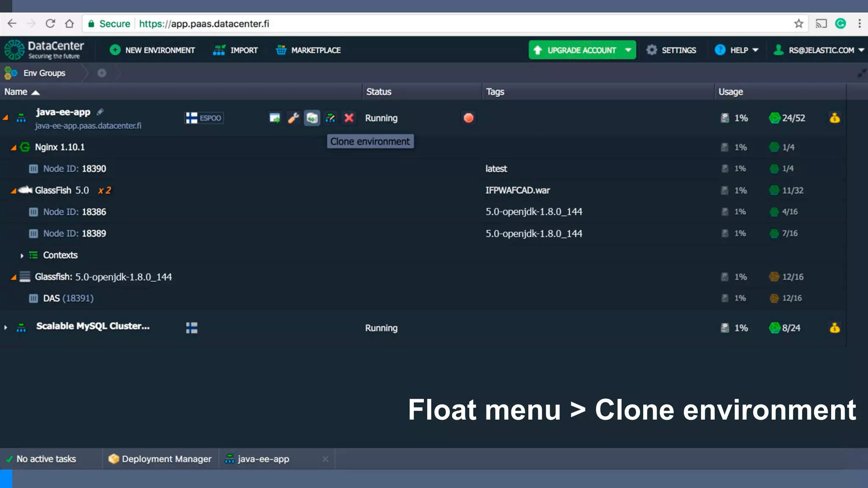Click the red status dot for java-ee-app
Viewport: 868px width, 488px height.
pos(468,118)
